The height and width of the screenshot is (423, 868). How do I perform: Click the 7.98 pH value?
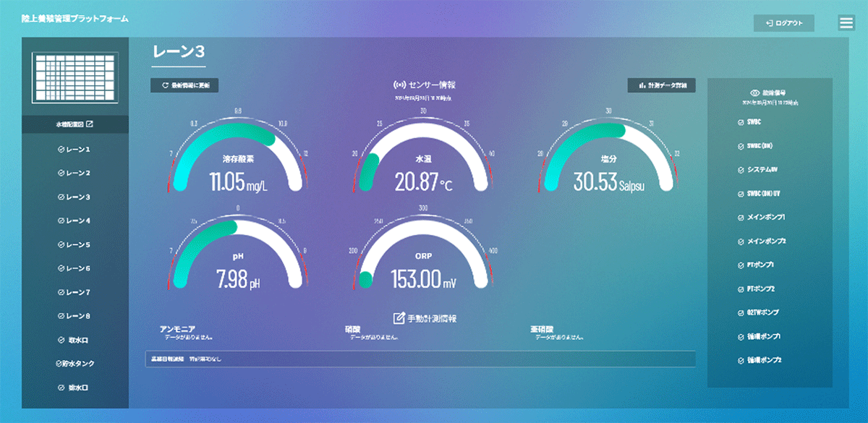point(238,278)
